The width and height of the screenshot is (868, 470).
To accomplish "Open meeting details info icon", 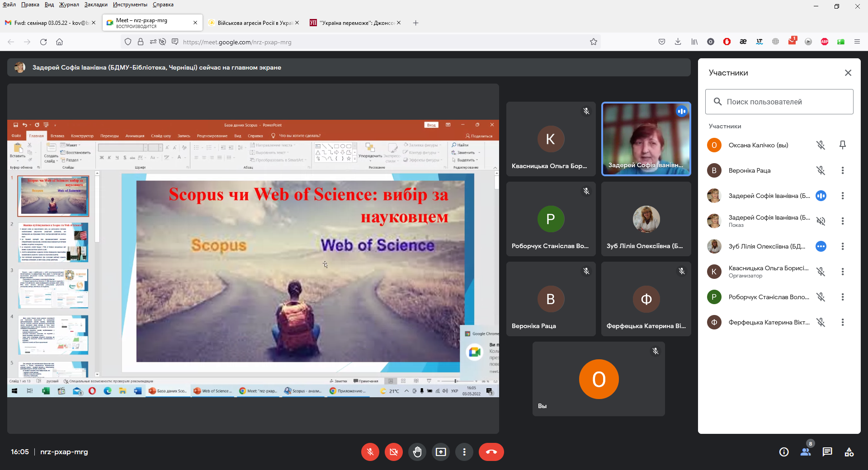I will 784,452.
